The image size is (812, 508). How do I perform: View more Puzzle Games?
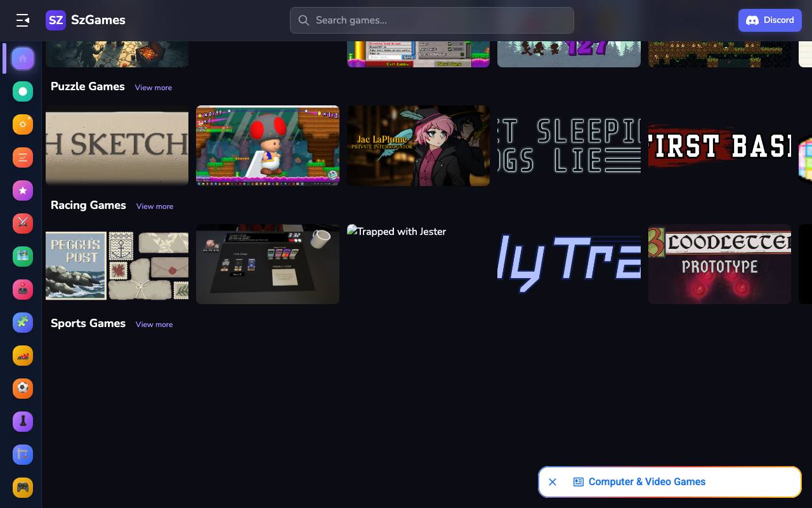click(154, 88)
